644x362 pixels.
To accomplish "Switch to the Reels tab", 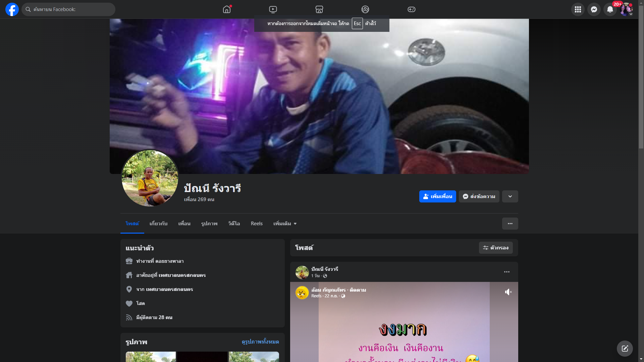I will (x=257, y=224).
